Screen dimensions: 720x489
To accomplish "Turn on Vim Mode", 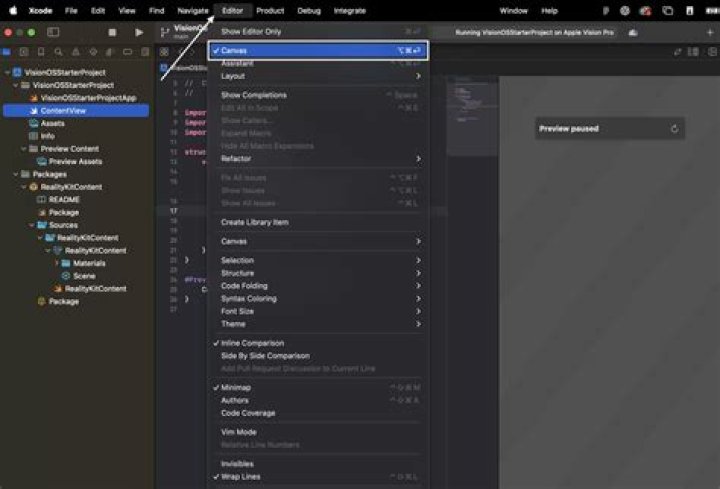I will [318, 432].
